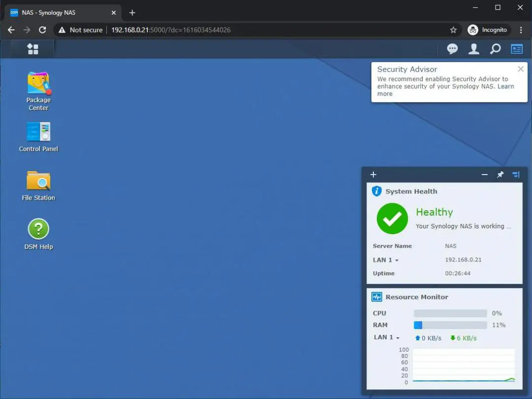The image size is (532, 399).
Task: Open the user Options person icon
Action: [474, 49]
